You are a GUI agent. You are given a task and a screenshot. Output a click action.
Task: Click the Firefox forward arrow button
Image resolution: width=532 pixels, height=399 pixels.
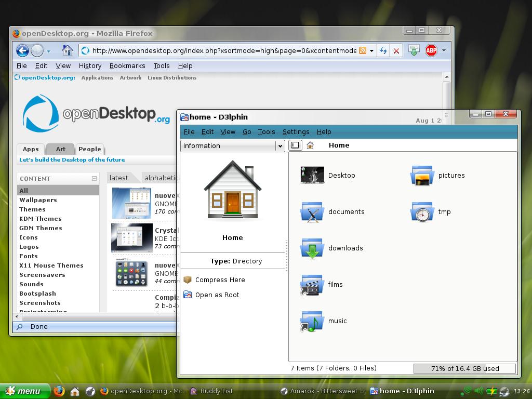point(37,51)
